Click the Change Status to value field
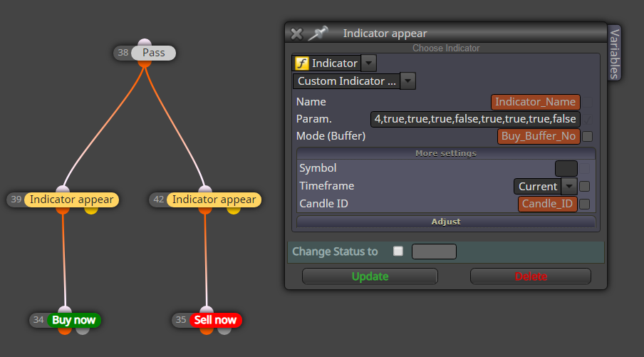Image resolution: width=644 pixels, height=357 pixels. pyautogui.click(x=434, y=252)
